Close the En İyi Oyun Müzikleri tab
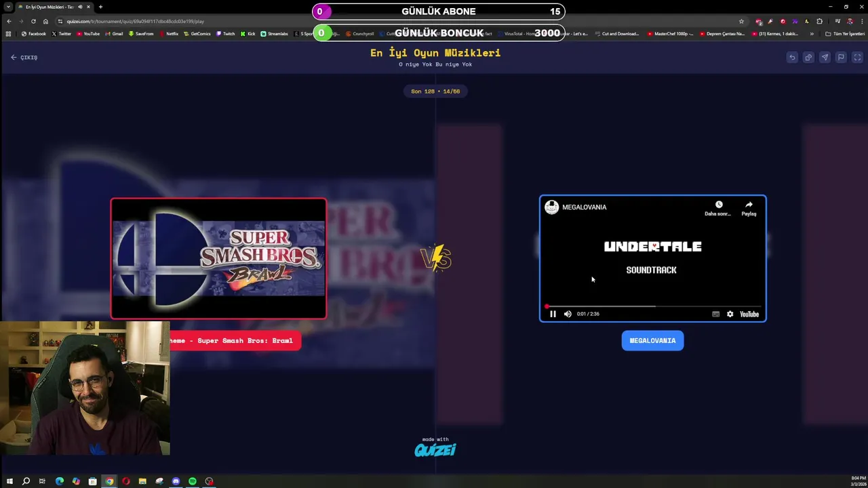The image size is (868, 488). (88, 7)
